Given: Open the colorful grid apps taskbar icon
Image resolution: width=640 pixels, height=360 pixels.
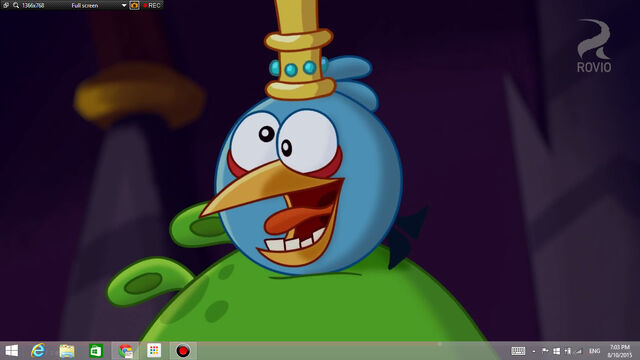Looking at the screenshot, I should [154, 351].
